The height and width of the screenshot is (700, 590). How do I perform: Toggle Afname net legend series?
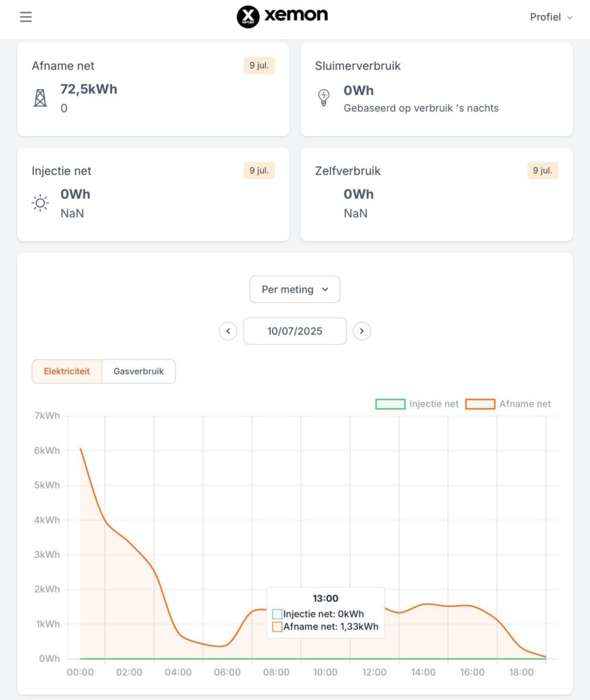508,404
